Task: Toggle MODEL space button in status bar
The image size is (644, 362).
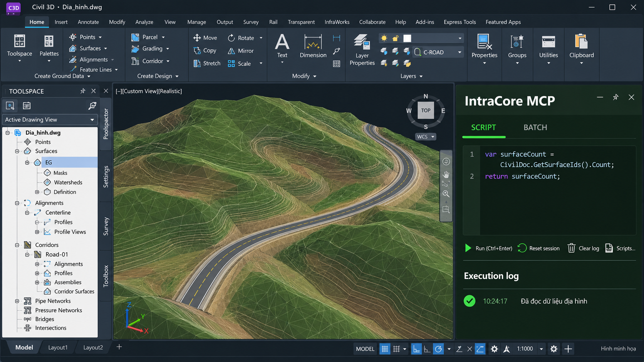Action: coord(365,349)
